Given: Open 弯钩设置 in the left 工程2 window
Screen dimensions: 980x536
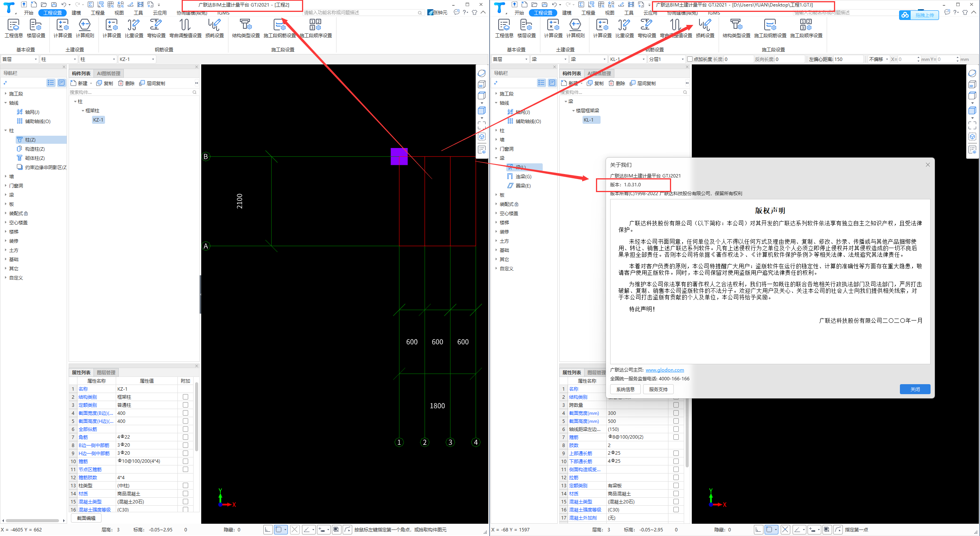Looking at the screenshot, I should tap(156, 28).
